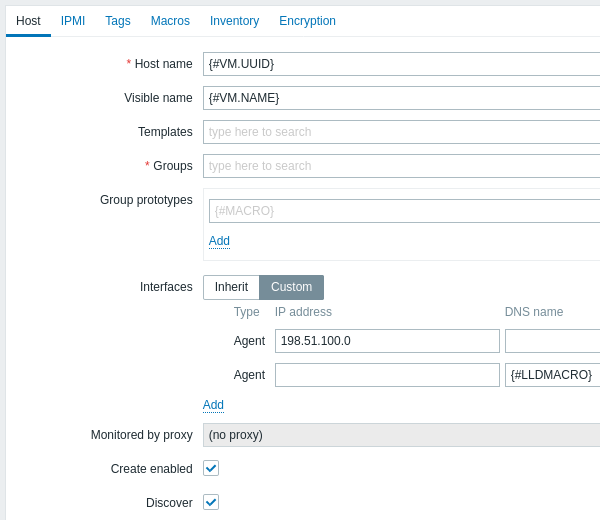Click the Visible name input field
The image size is (600, 520).
point(400,98)
